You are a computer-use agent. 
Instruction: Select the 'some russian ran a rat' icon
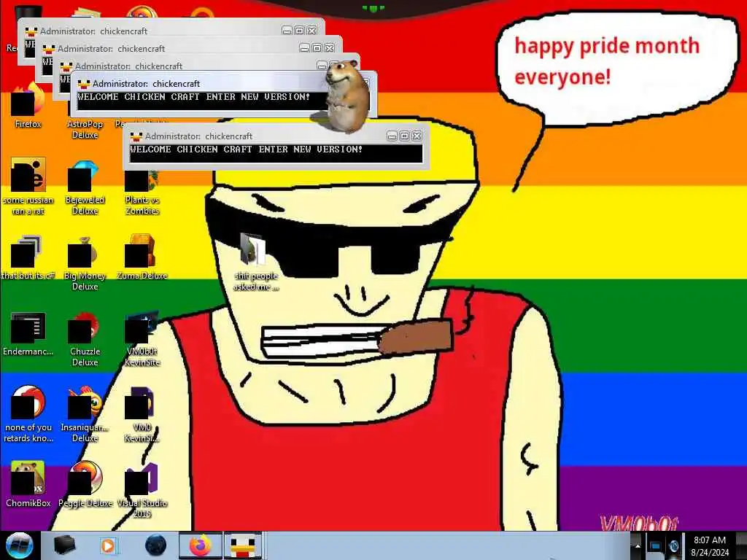28,186
